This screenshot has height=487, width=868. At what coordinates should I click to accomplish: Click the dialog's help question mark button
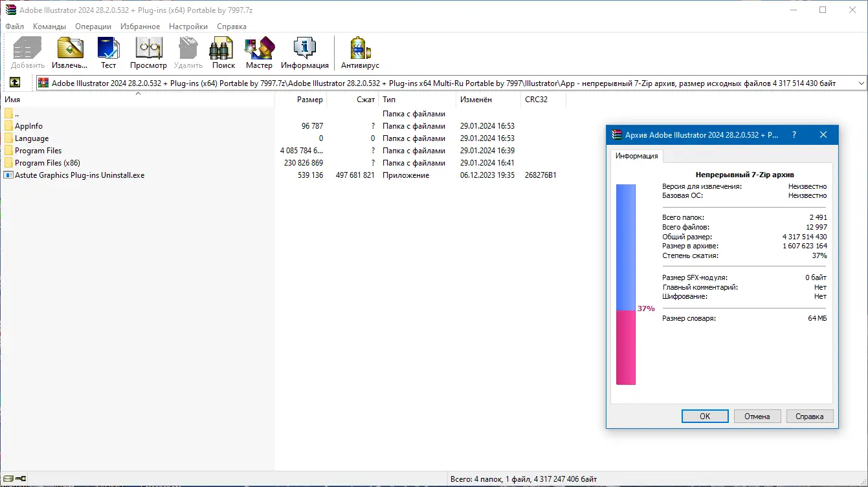[x=794, y=135]
